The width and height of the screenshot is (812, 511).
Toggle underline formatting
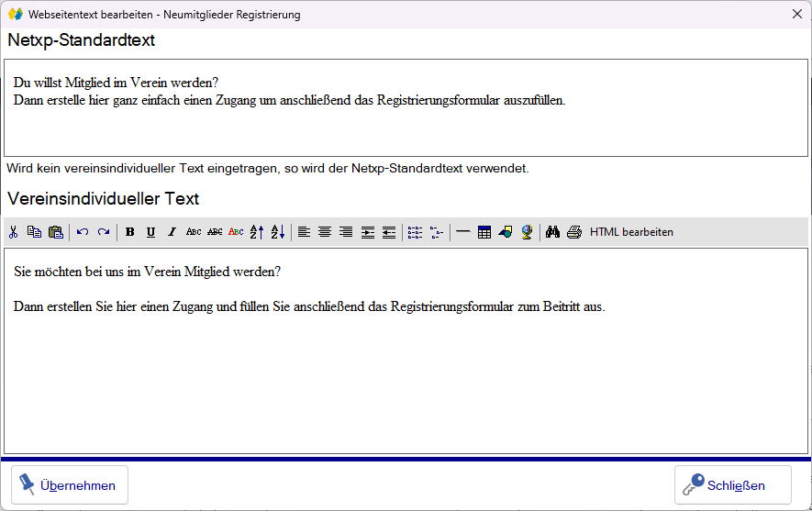point(150,232)
